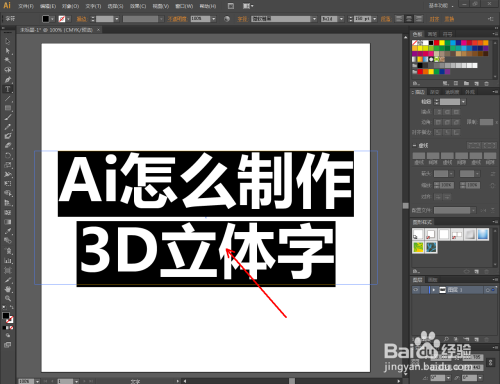Click the Recolor Artwork icon in control bar

pyautogui.click(x=227, y=19)
